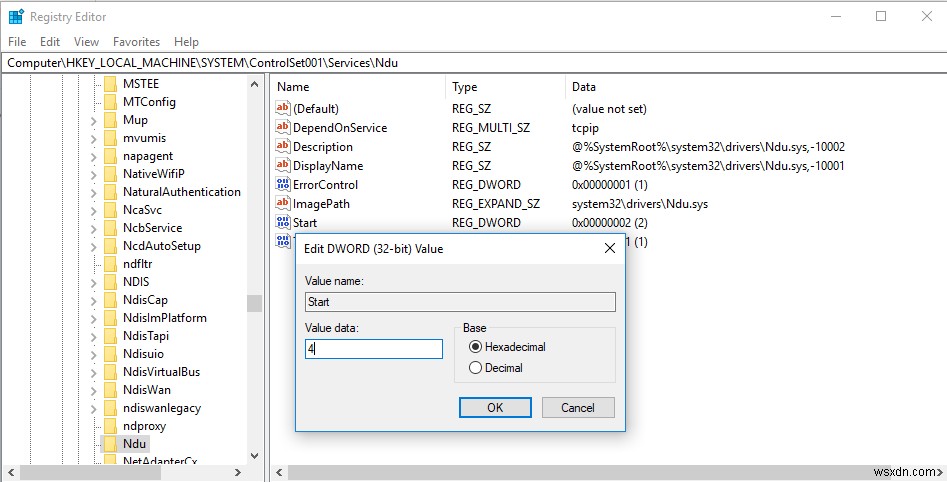947x482 pixels.
Task: Click the string icon beside (Default)
Action: [x=282, y=108]
